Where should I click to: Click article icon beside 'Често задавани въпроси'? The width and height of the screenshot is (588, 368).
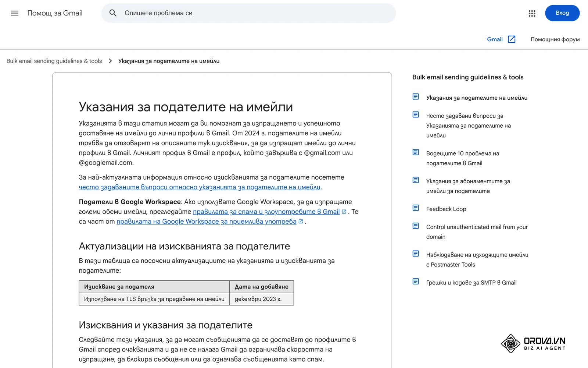(416, 115)
